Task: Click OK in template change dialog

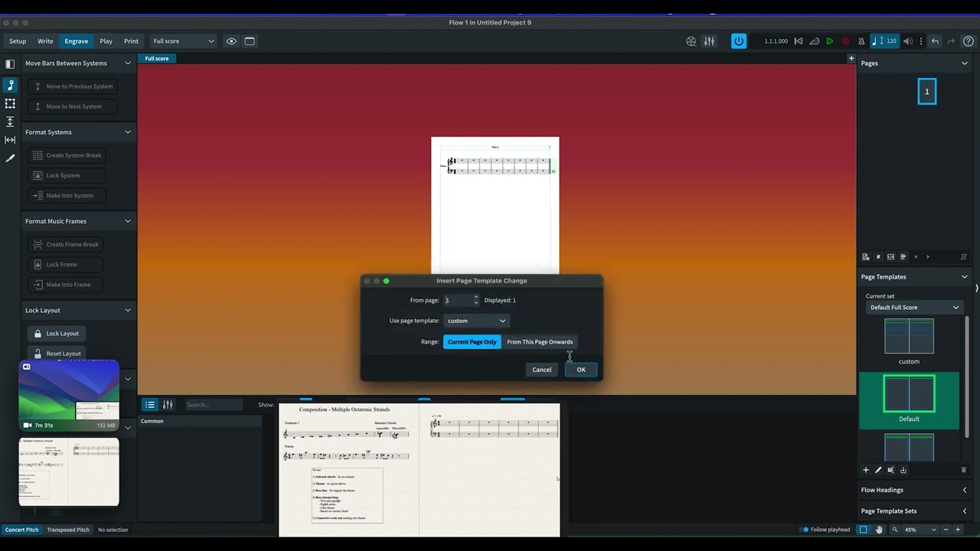Action: click(581, 370)
